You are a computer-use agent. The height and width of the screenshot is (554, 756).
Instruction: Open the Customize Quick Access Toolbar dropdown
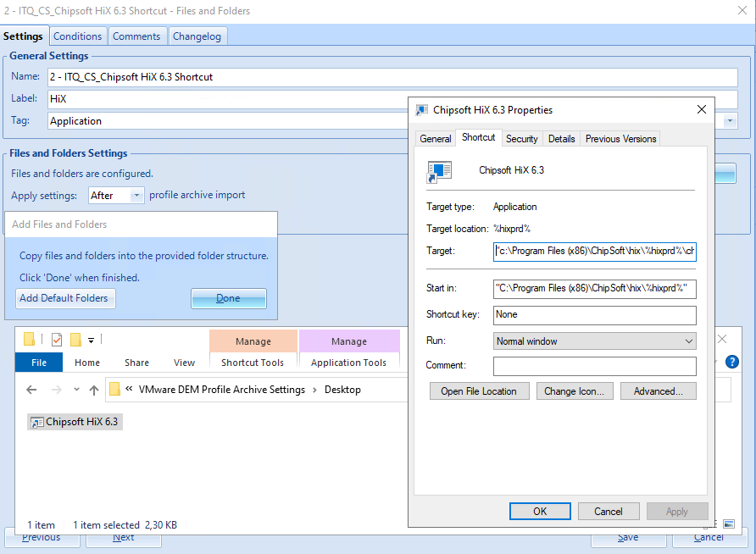click(x=91, y=341)
